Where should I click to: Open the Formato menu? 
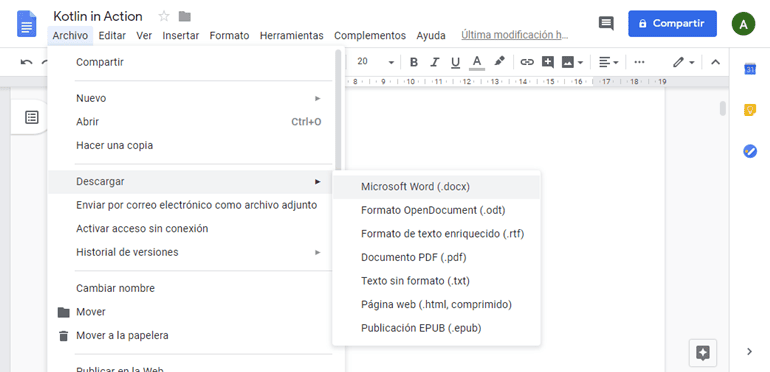229,35
